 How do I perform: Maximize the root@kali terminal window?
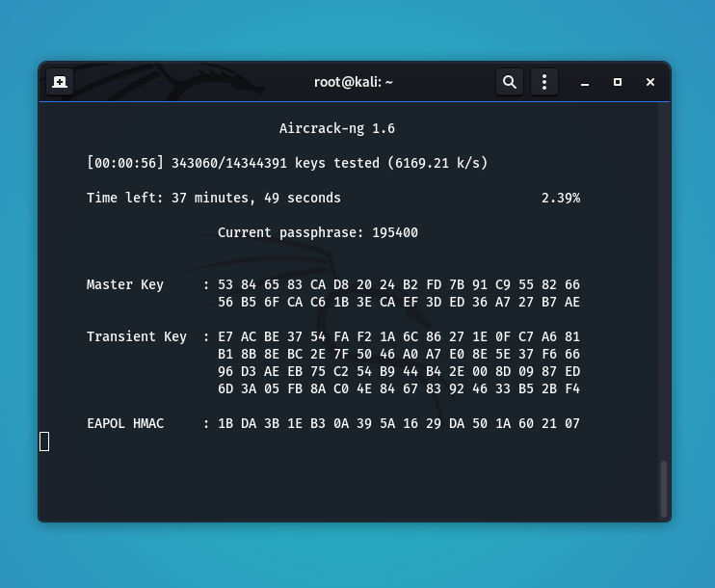(618, 82)
